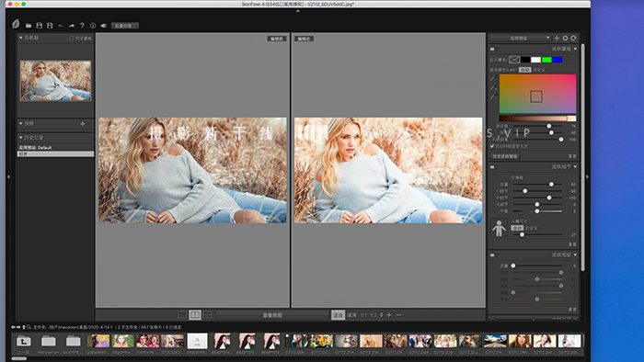Select the subtract-color eyedropper tool
644x362 pixels.
point(493,96)
